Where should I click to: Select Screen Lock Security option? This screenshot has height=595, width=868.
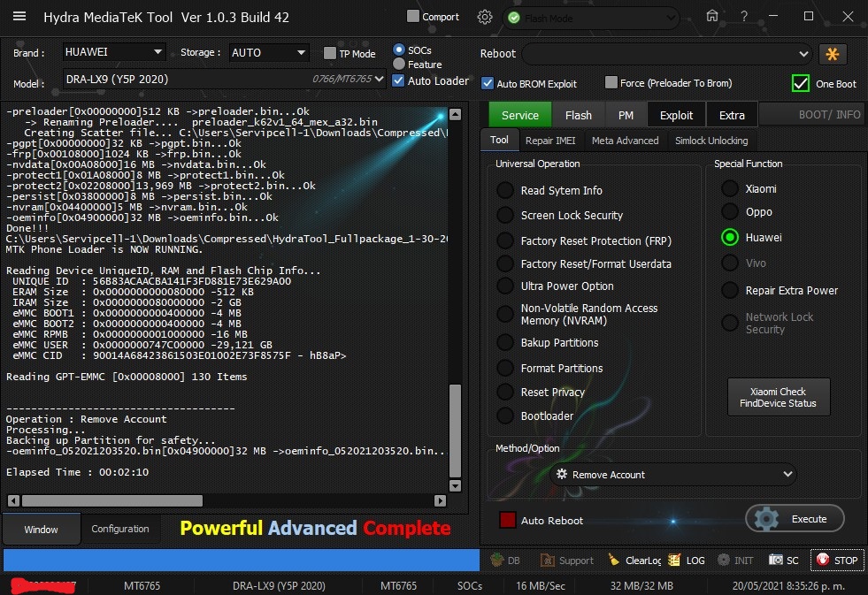point(505,215)
